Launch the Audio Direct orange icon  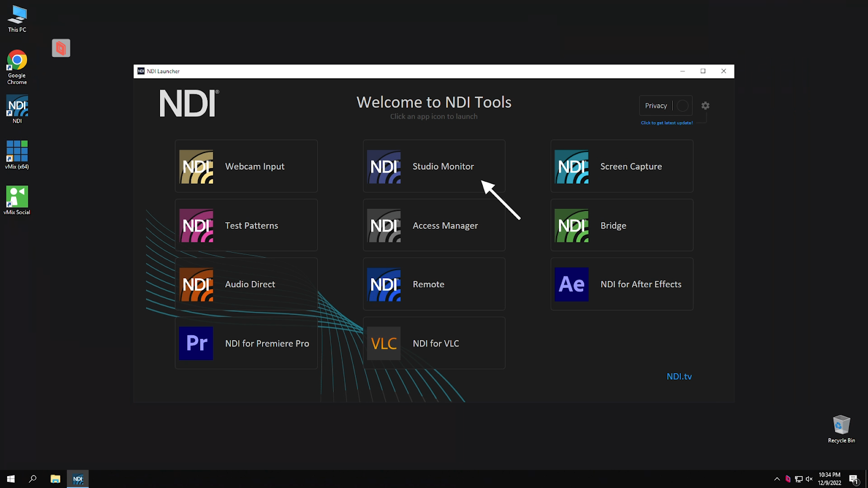click(196, 284)
